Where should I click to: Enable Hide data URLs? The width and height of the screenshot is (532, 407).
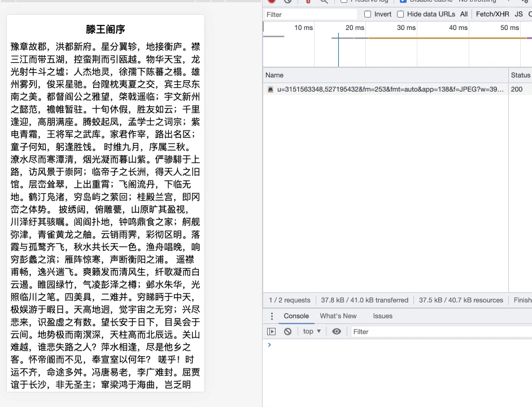[x=400, y=14]
